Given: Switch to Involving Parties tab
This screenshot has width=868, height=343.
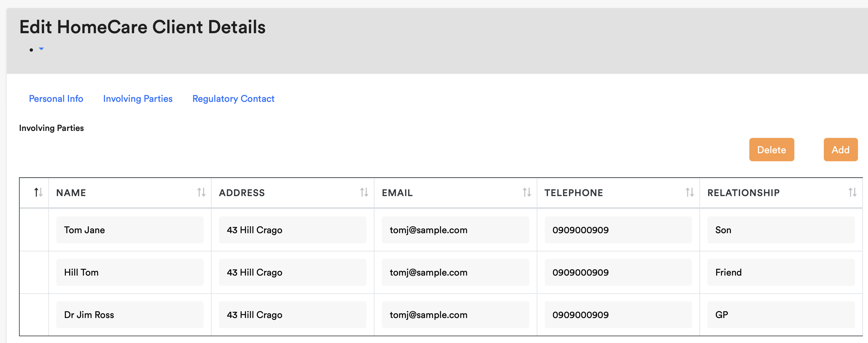Looking at the screenshot, I should click(138, 99).
